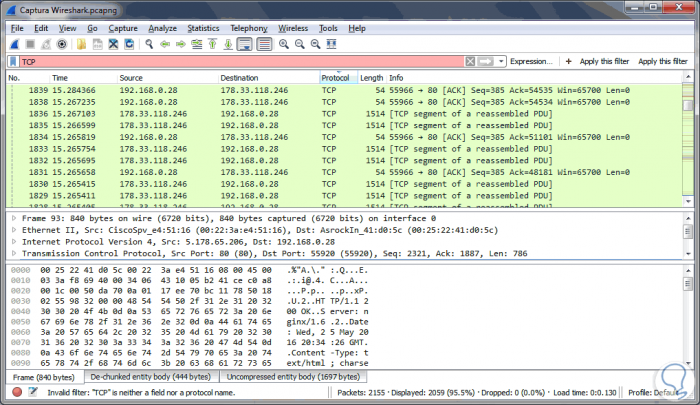The width and height of the screenshot is (700, 405).
Task: Go forward to next packet arrow
Action: (181, 44)
